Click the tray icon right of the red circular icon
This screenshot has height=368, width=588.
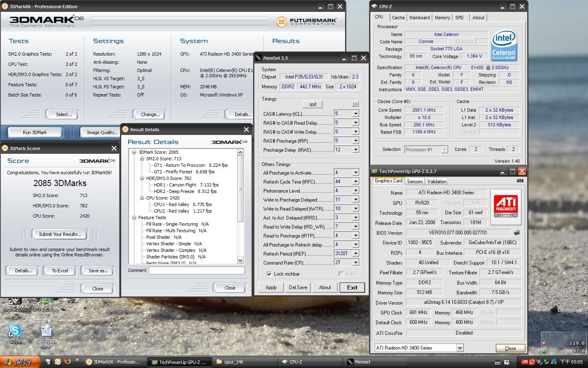[539, 362]
